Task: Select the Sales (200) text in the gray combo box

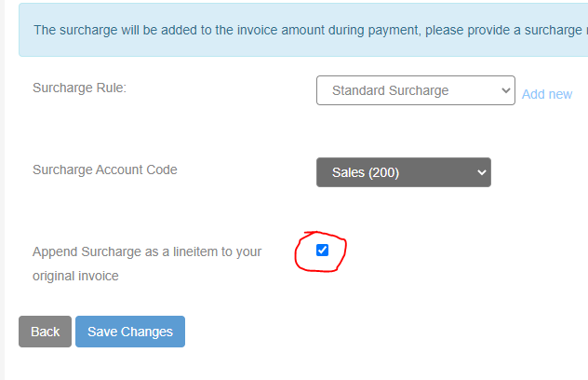Action: (366, 172)
